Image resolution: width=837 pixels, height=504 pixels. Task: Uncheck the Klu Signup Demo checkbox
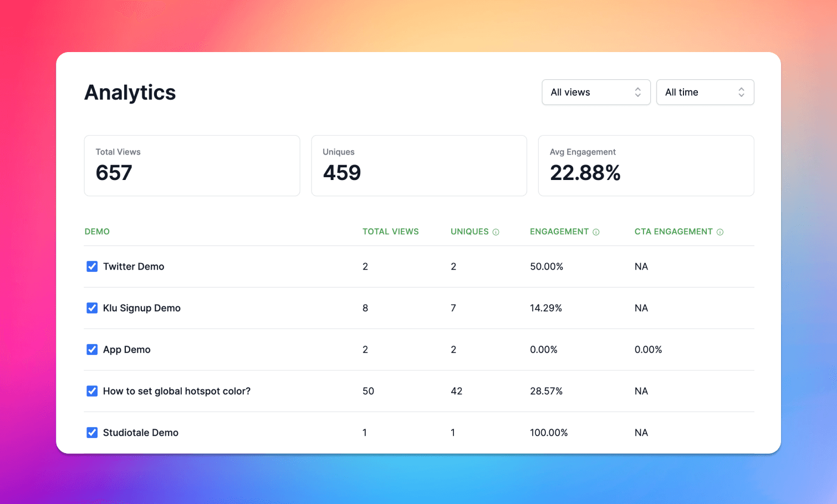pos(91,308)
